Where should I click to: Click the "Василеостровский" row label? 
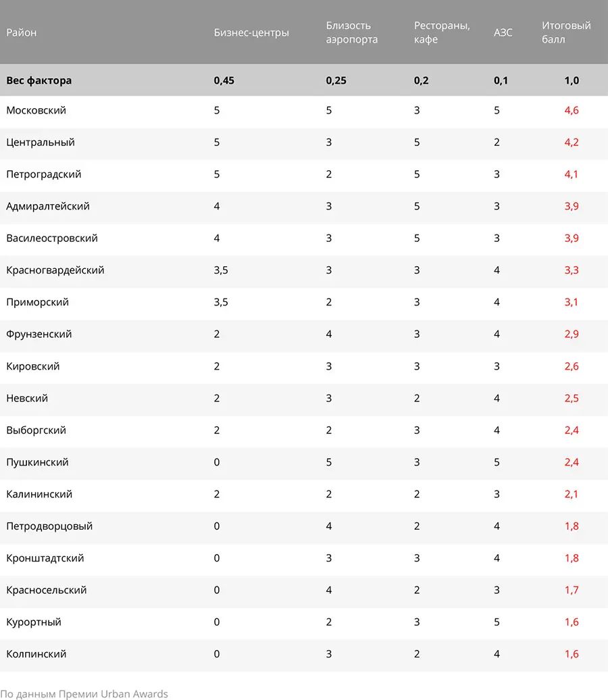coord(52,238)
